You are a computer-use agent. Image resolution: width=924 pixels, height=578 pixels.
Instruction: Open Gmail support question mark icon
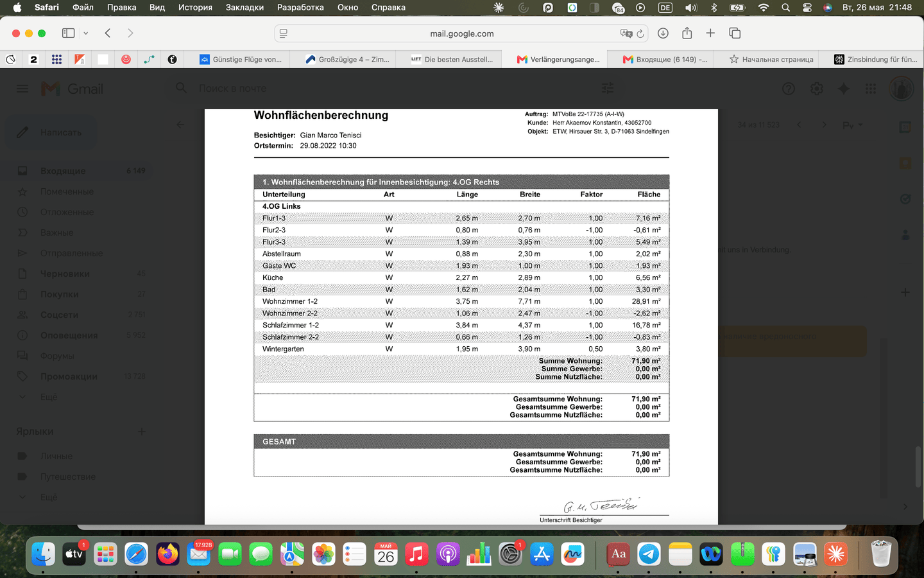789,89
